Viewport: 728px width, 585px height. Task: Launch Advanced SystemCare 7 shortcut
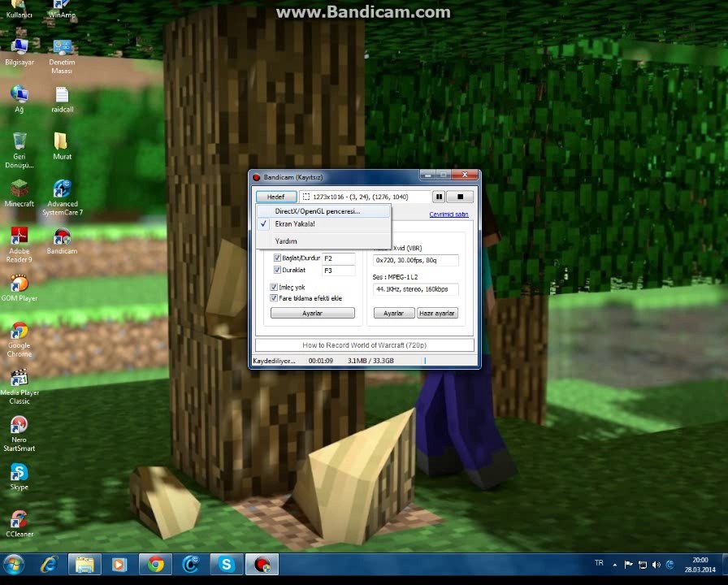[x=63, y=197]
